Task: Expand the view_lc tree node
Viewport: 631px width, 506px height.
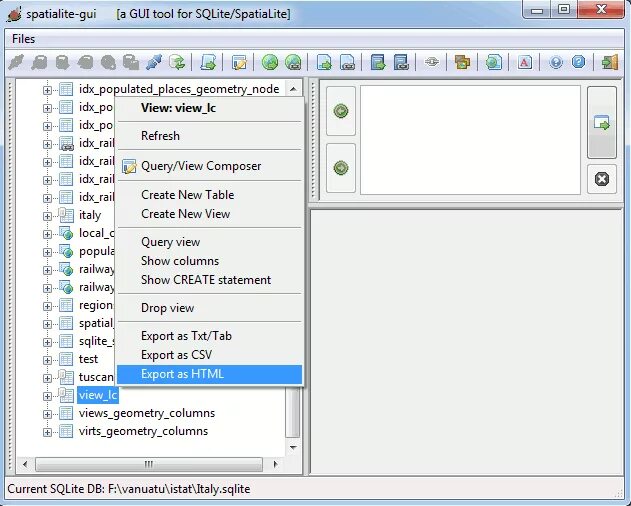Action: tap(47, 397)
